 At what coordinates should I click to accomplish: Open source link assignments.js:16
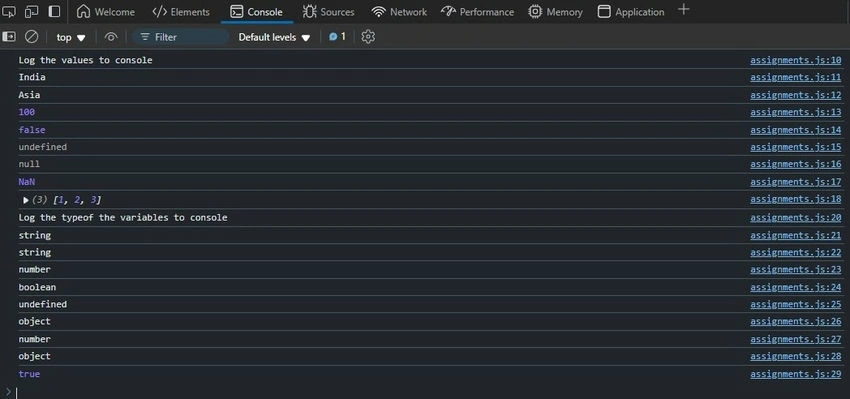[795, 164]
